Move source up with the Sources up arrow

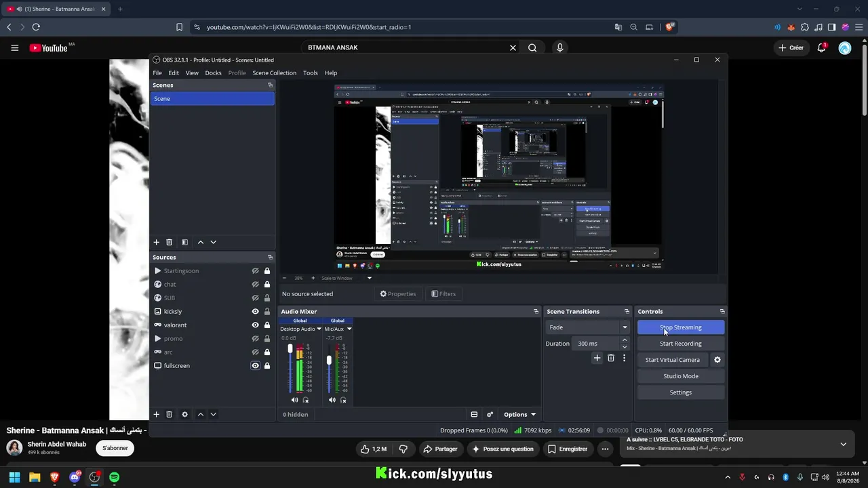pos(201,414)
